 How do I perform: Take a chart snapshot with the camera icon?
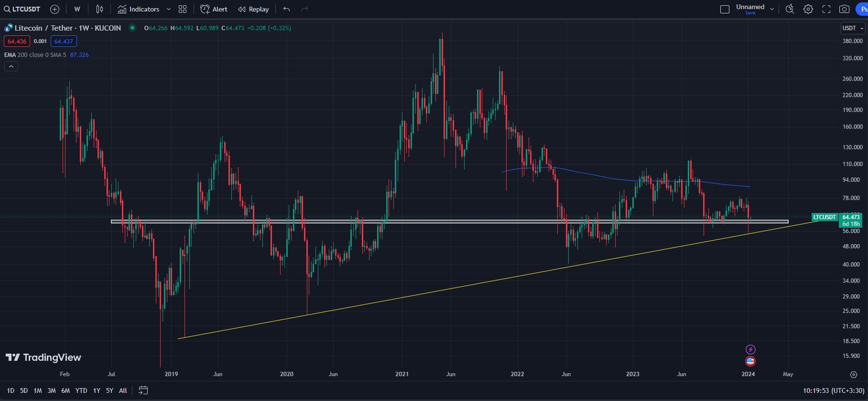[x=845, y=9]
